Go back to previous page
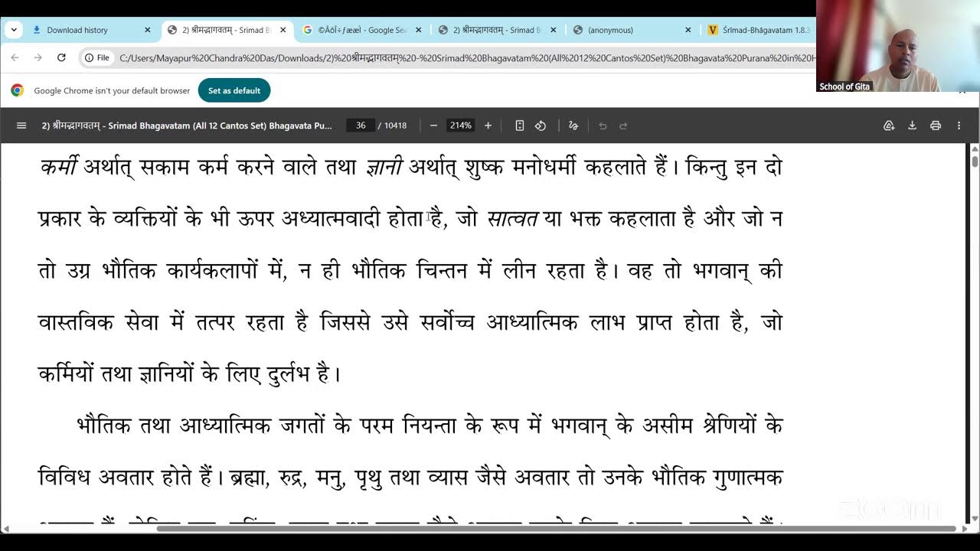Screen dimensions: 980x551 tap(15, 57)
